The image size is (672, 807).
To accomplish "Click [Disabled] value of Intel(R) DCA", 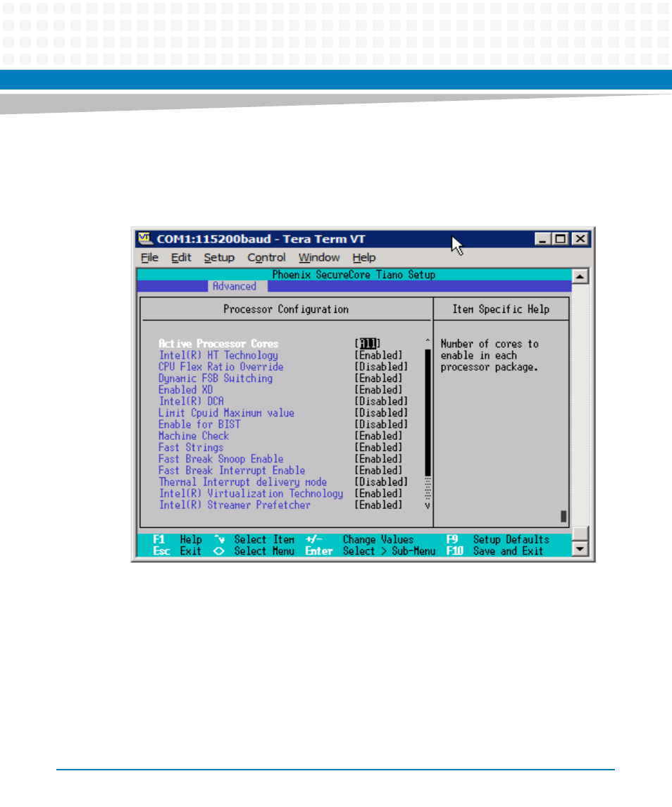I will [381, 401].
